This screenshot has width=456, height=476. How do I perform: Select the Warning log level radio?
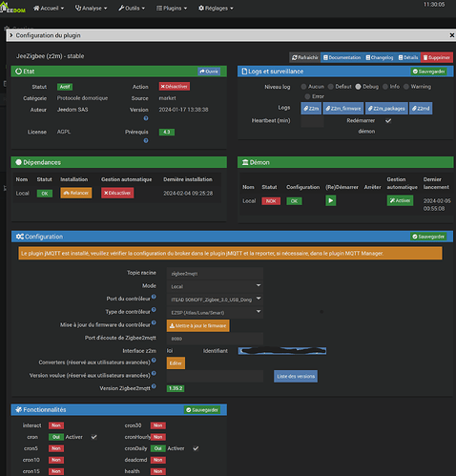pyautogui.click(x=406, y=87)
